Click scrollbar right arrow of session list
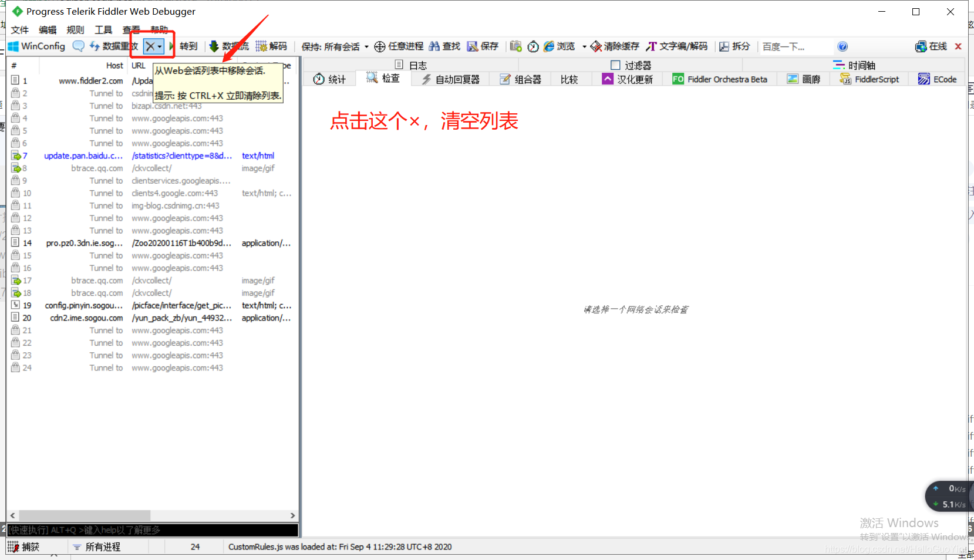The image size is (974, 560). click(x=293, y=515)
